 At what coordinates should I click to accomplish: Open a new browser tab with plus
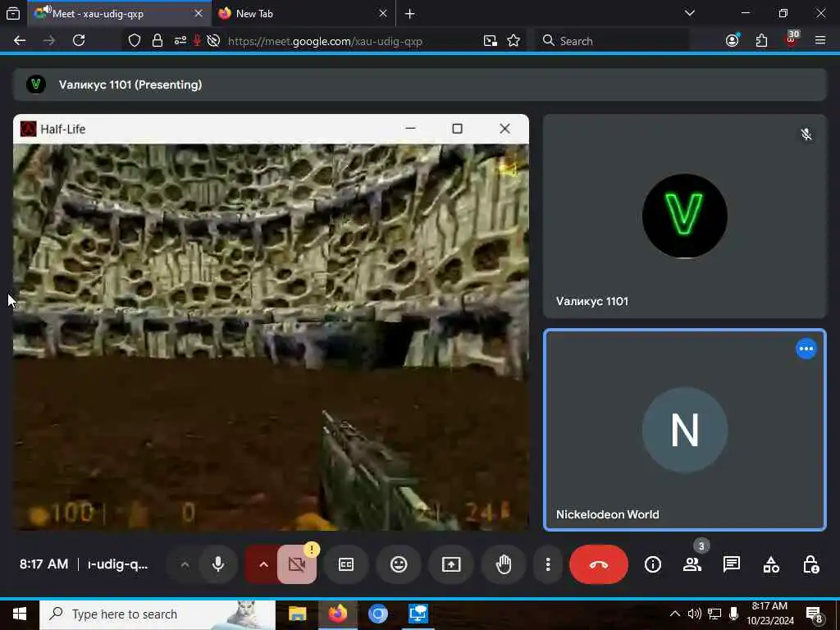pyautogui.click(x=410, y=13)
